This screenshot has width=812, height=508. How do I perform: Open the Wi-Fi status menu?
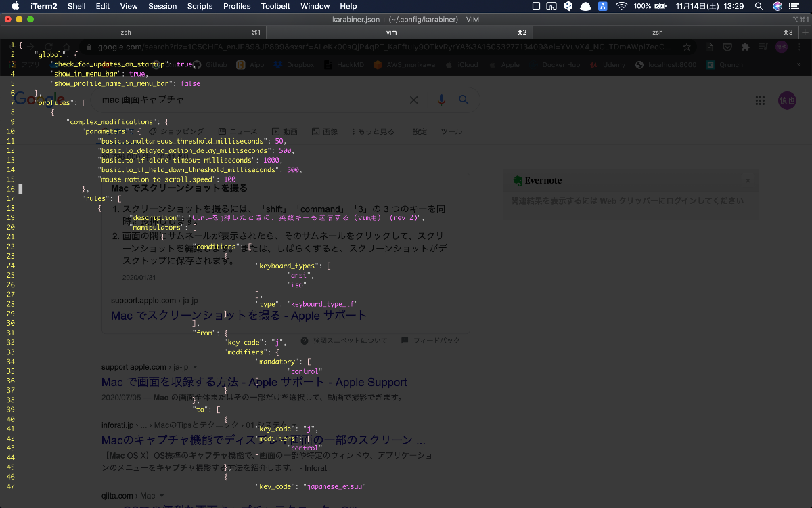click(x=621, y=6)
